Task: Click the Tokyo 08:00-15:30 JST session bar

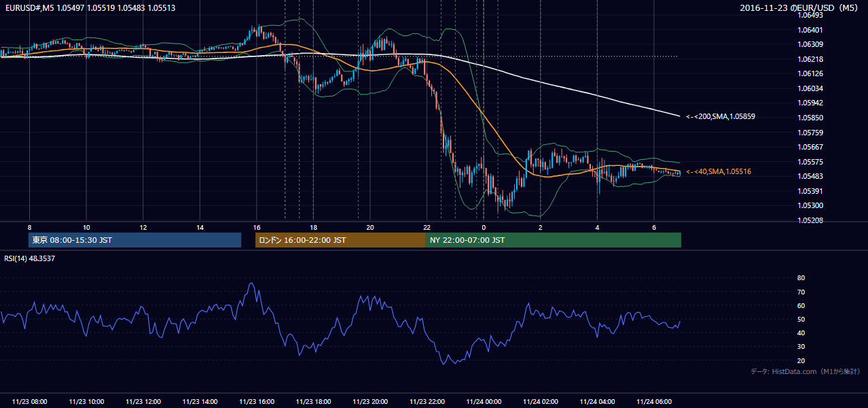Action: tap(134, 240)
